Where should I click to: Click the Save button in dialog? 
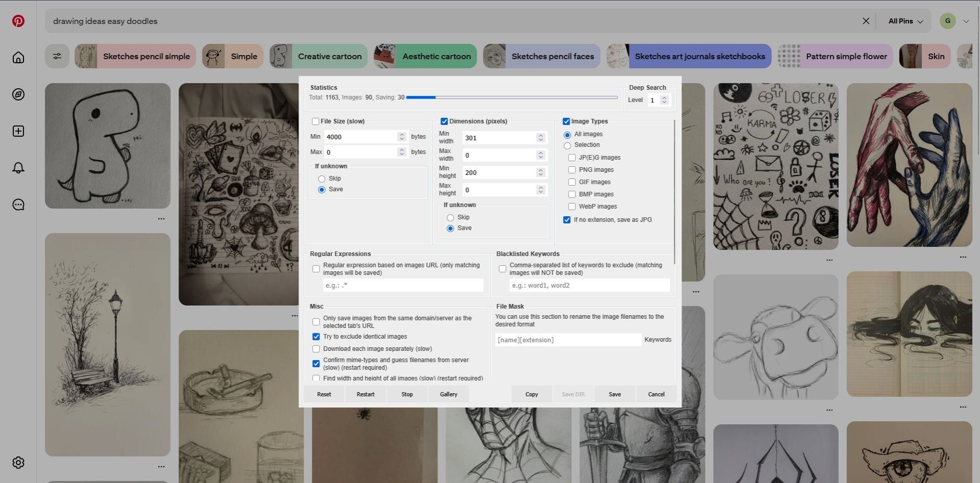click(615, 394)
